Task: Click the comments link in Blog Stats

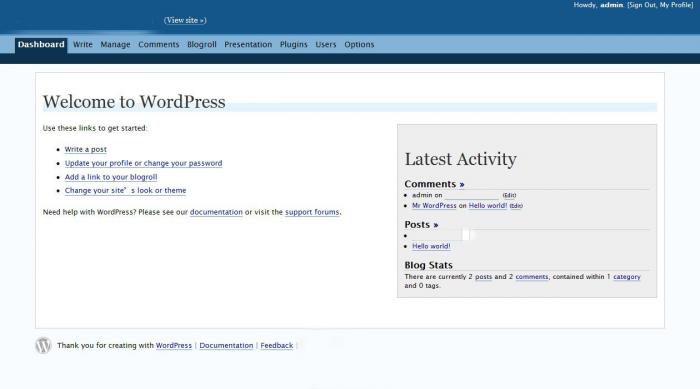Action: 532,277
